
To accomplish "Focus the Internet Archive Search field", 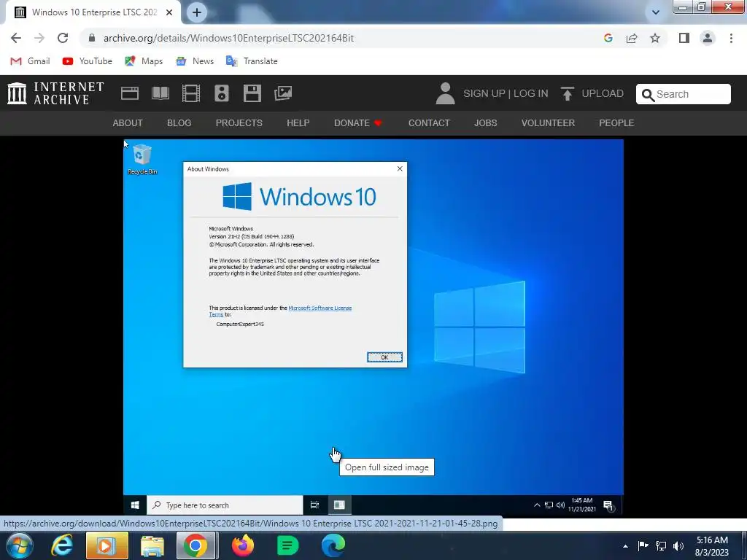I will click(683, 94).
